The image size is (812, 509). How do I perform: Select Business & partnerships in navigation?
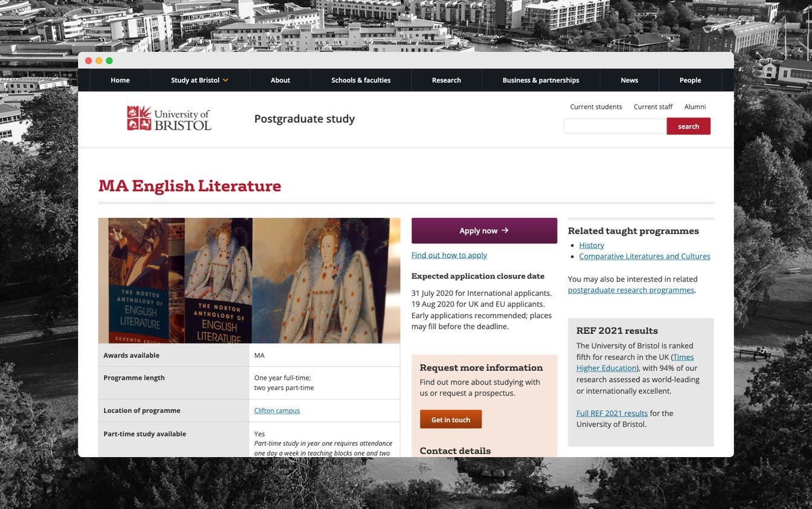point(541,80)
